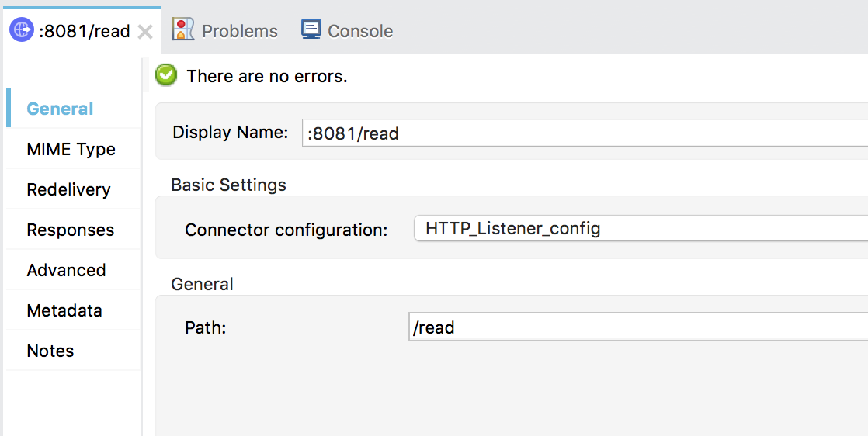
Task: Switch to the MIME Type section
Action: (x=71, y=149)
